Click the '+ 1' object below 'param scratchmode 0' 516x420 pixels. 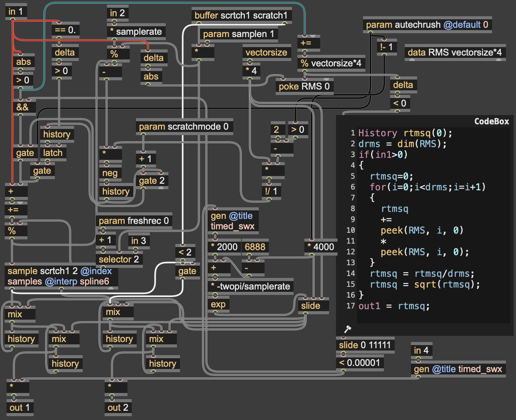click(x=146, y=159)
